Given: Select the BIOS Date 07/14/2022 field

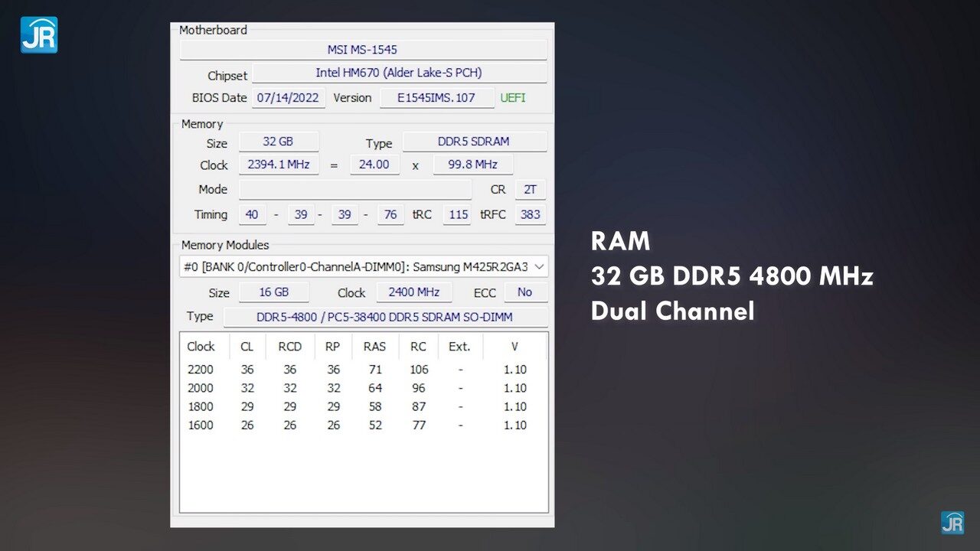Looking at the screenshot, I should pyautogui.click(x=288, y=97).
